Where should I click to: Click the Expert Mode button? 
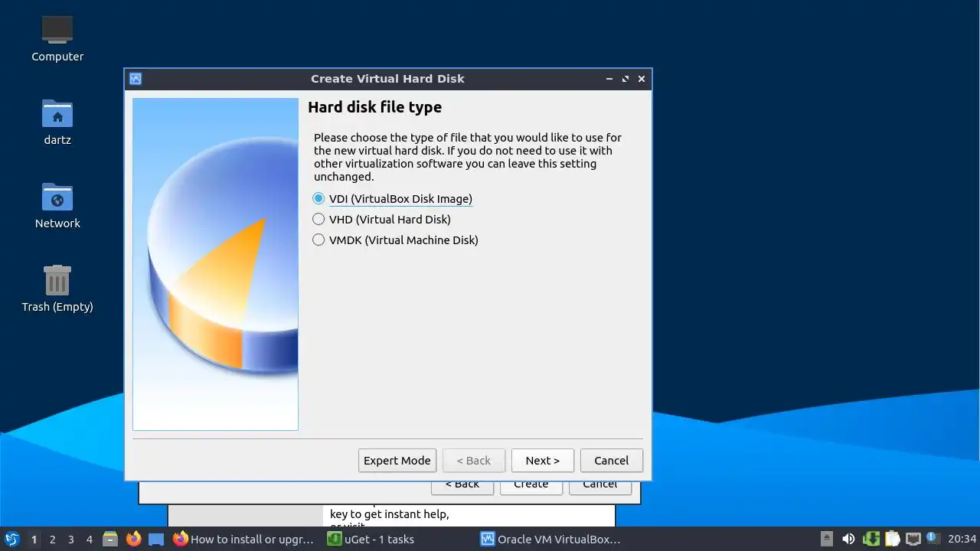click(397, 461)
